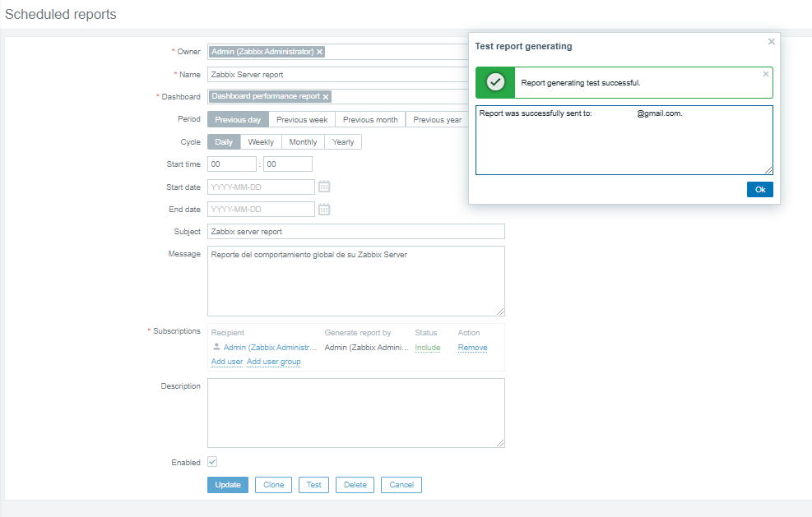Open Admin (Zabbix Administr… recipient link
The height and width of the screenshot is (517, 812).
coord(270,347)
